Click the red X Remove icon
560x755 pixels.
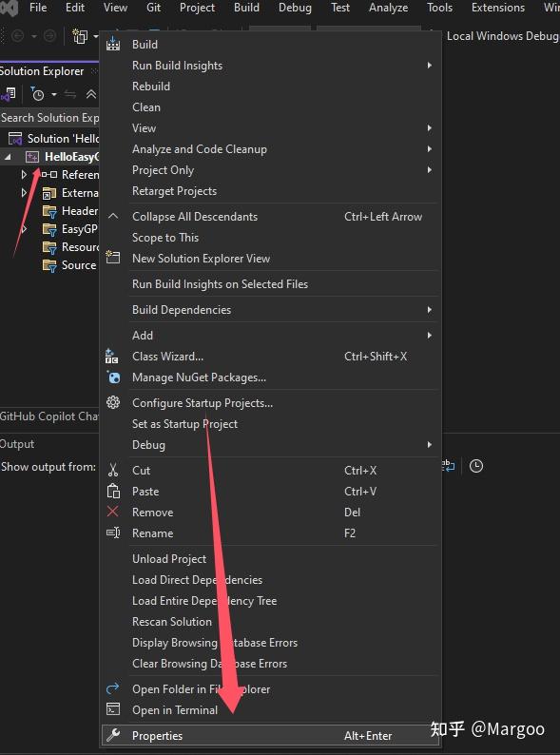pyautogui.click(x=113, y=512)
